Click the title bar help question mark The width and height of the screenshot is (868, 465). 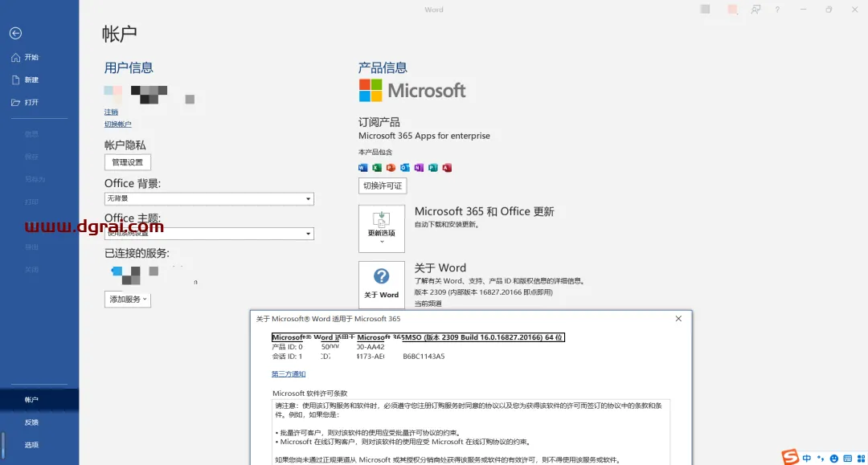click(777, 10)
